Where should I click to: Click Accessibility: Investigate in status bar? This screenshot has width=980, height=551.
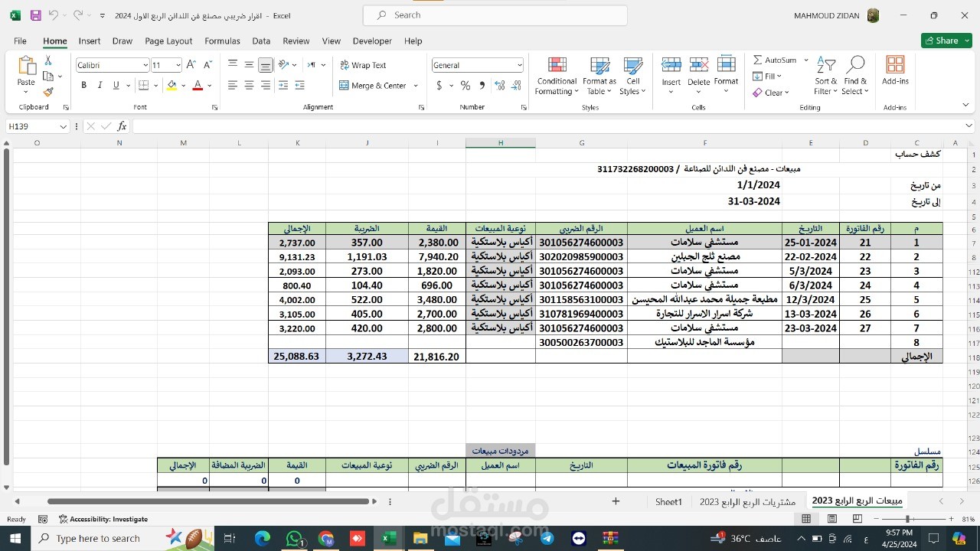103,519
